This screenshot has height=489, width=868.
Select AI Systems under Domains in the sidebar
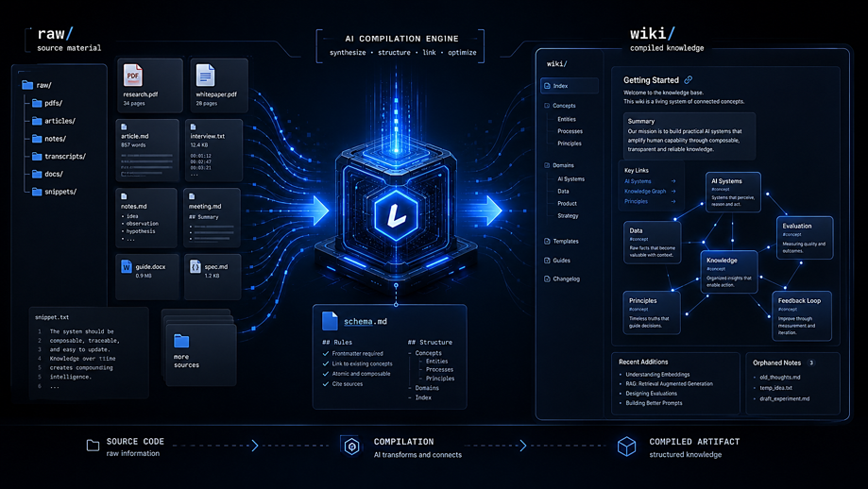(x=570, y=178)
